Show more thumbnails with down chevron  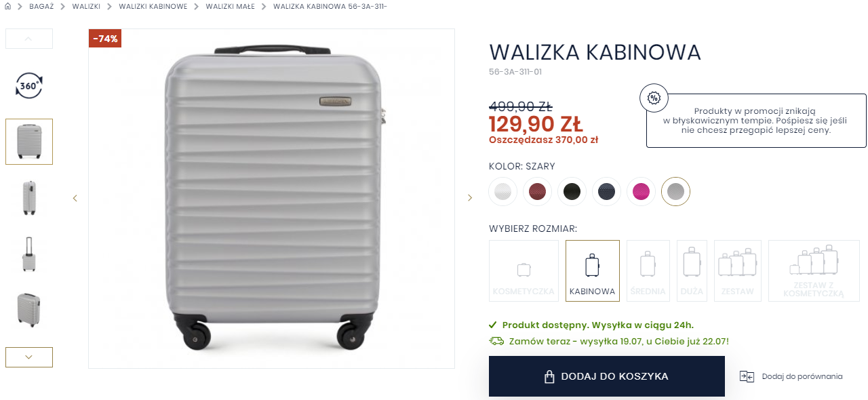[29, 357]
